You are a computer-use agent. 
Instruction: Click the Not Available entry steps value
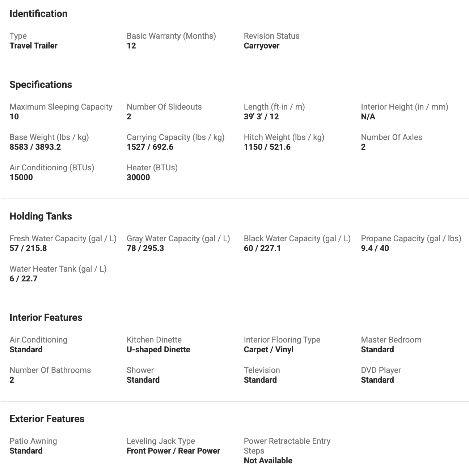point(268,460)
